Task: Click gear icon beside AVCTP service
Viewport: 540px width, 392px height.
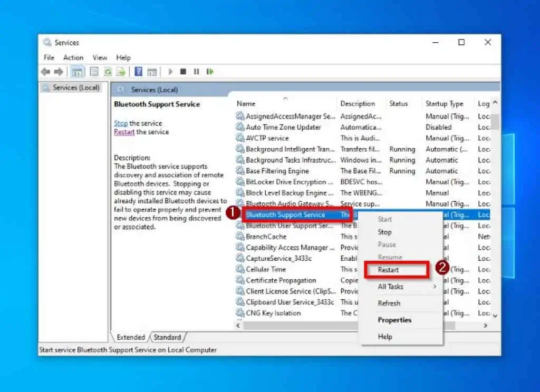Action: pyautogui.click(x=240, y=138)
